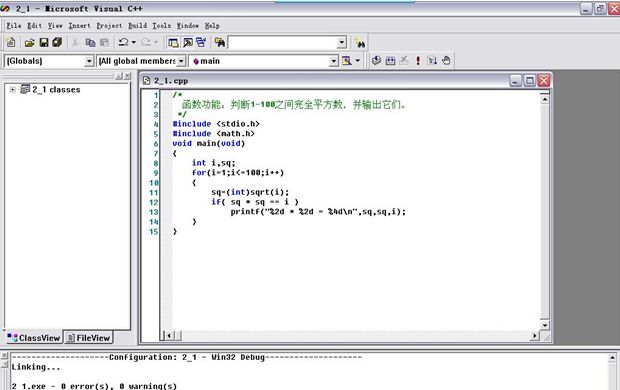Expand the 2_1 classes tree node
The width and height of the screenshot is (620, 390).
pos(13,90)
